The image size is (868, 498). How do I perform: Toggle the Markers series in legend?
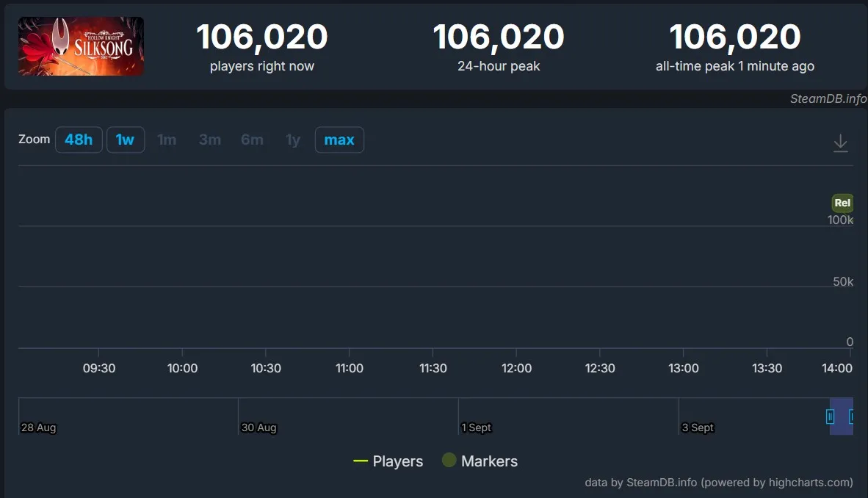pos(480,461)
